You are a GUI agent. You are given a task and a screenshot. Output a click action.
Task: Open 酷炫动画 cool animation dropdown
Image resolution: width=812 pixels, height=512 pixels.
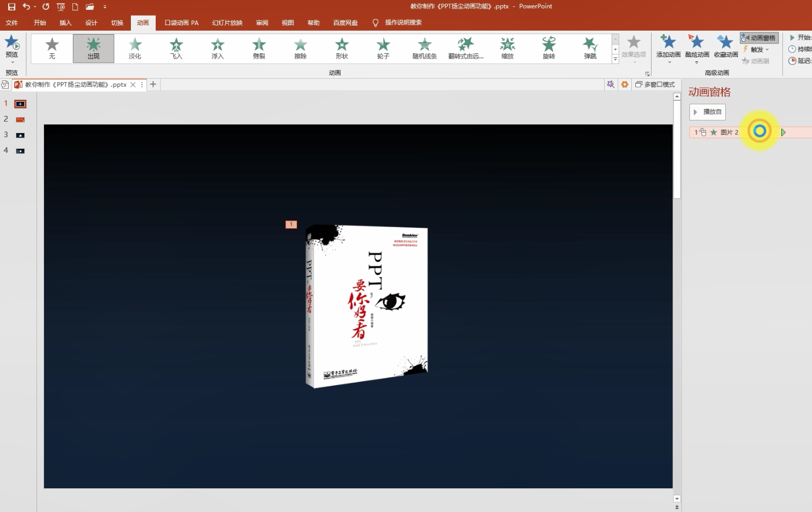697,49
